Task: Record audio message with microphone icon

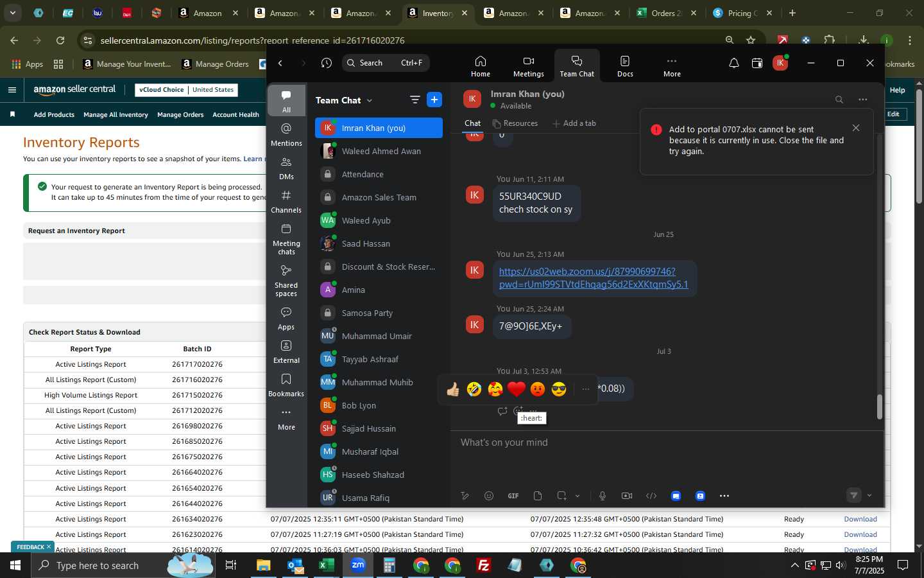Action: [x=603, y=496]
